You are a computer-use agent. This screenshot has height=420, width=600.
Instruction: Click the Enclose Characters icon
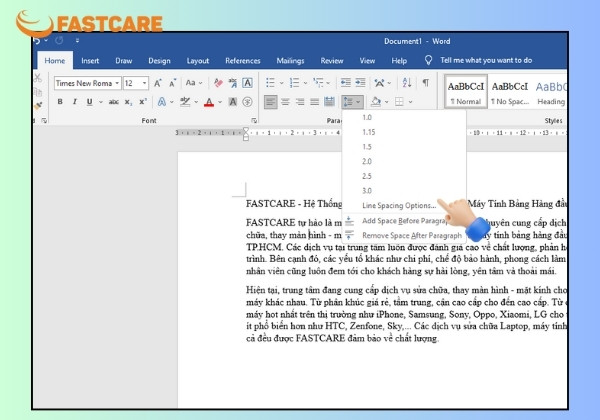(248, 102)
